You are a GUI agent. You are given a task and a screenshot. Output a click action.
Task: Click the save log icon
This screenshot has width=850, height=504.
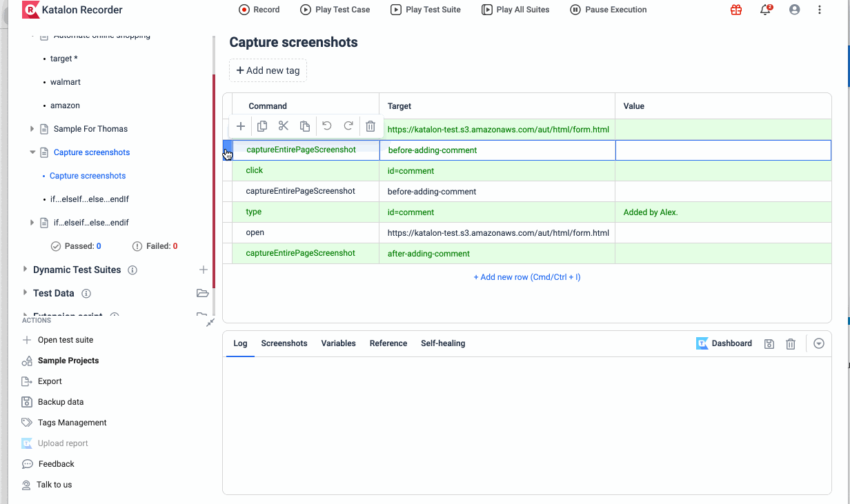click(769, 343)
